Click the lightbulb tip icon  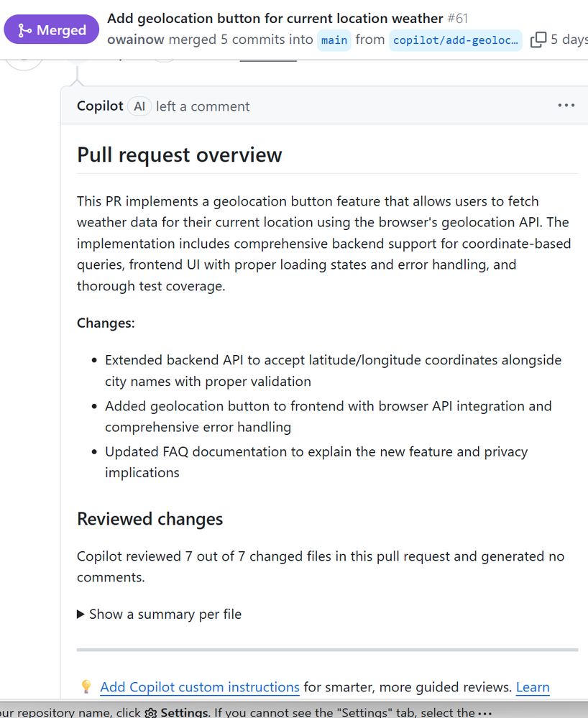[86, 687]
